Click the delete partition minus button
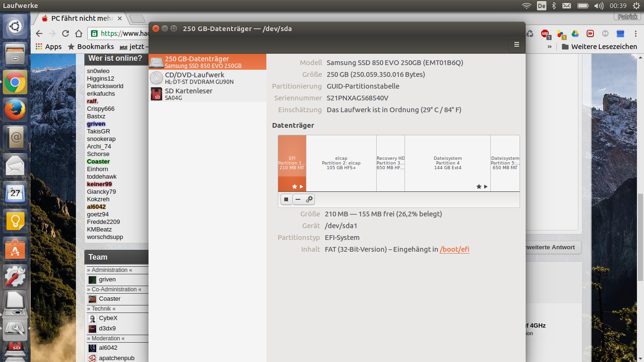This screenshot has width=644, height=362. [x=297, y=199]
